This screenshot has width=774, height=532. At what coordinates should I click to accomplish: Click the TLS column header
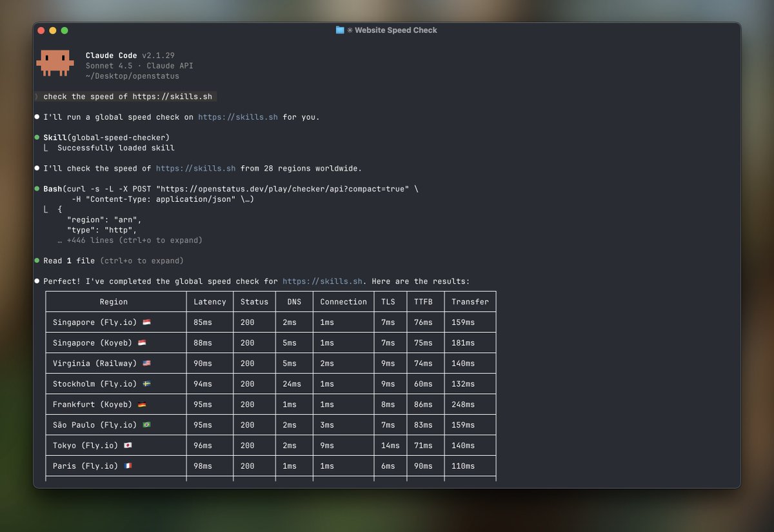388,302
